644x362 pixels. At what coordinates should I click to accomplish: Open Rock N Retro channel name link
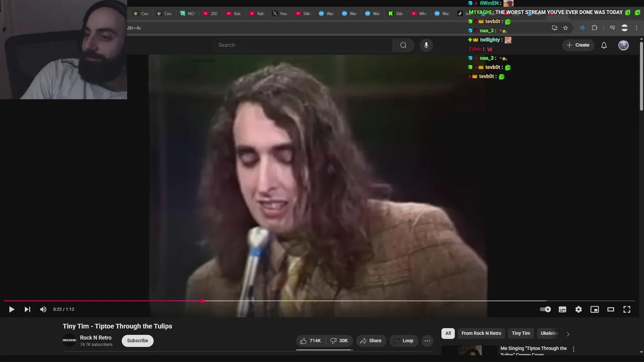pos(96,338)
